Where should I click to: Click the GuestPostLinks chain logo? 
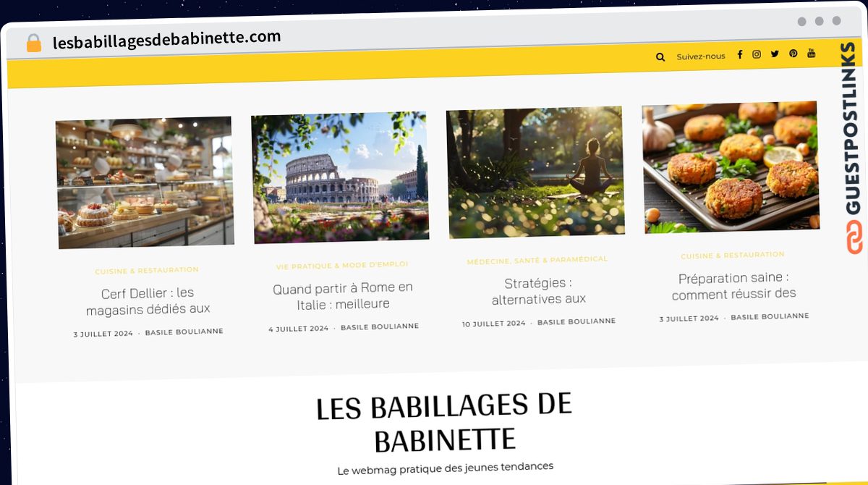click(855, 237)
